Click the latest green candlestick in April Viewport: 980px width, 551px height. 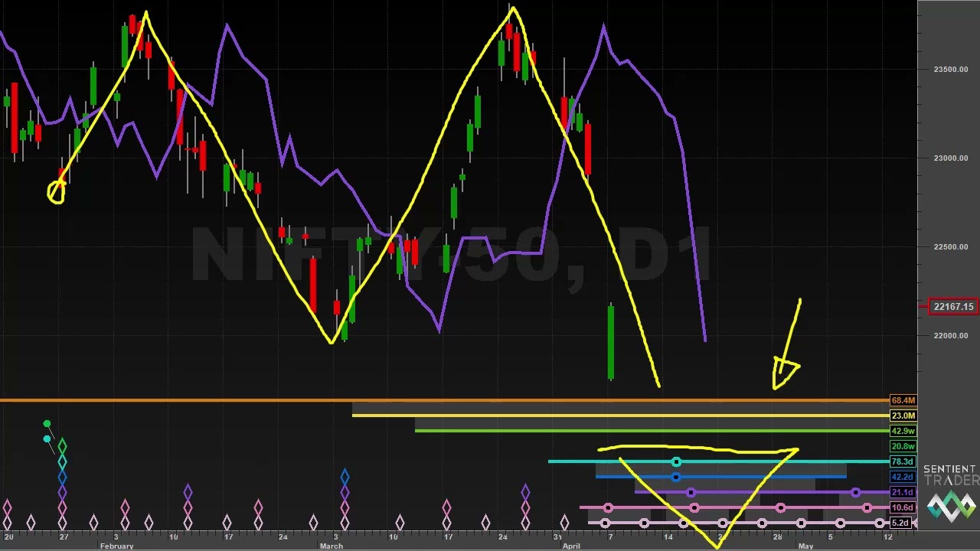(x=611, y=342)
